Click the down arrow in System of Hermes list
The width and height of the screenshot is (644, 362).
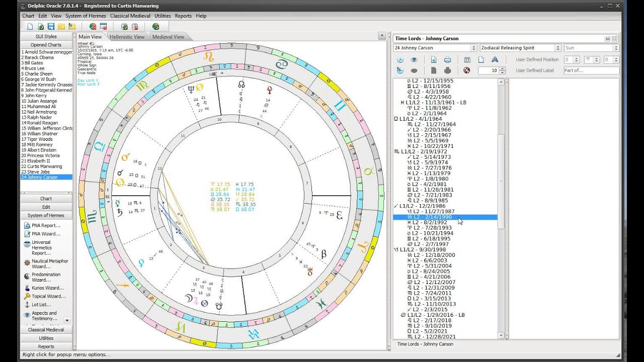coord(67,320)
